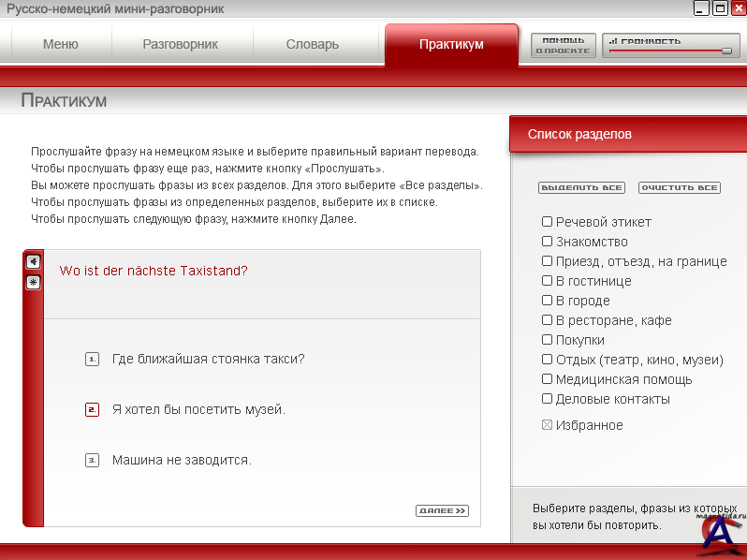
Task: Switch to the Разговорник tab
Action: [180, 44]
